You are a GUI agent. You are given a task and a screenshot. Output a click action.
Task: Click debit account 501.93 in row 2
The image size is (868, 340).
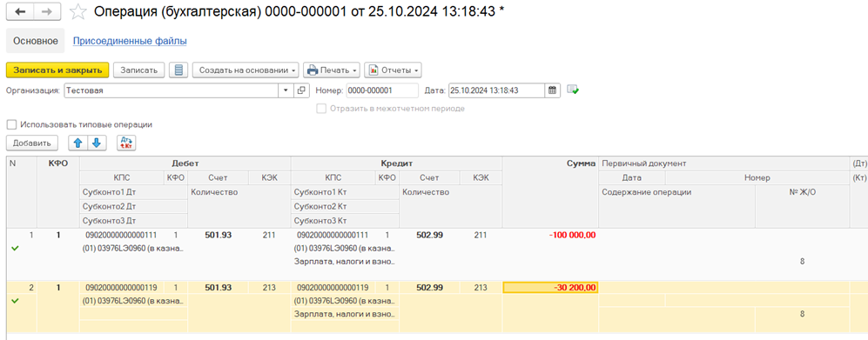click(x=219, y=288)
